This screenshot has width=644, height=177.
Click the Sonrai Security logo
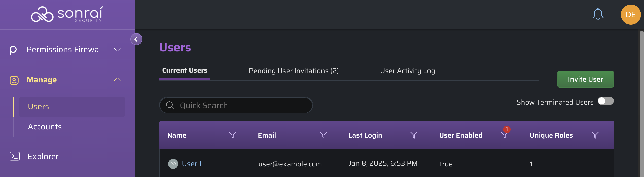(67, 14)
